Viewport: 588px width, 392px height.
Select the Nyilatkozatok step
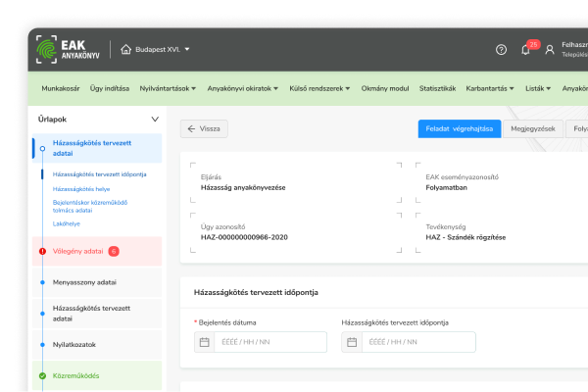[97, 345]
